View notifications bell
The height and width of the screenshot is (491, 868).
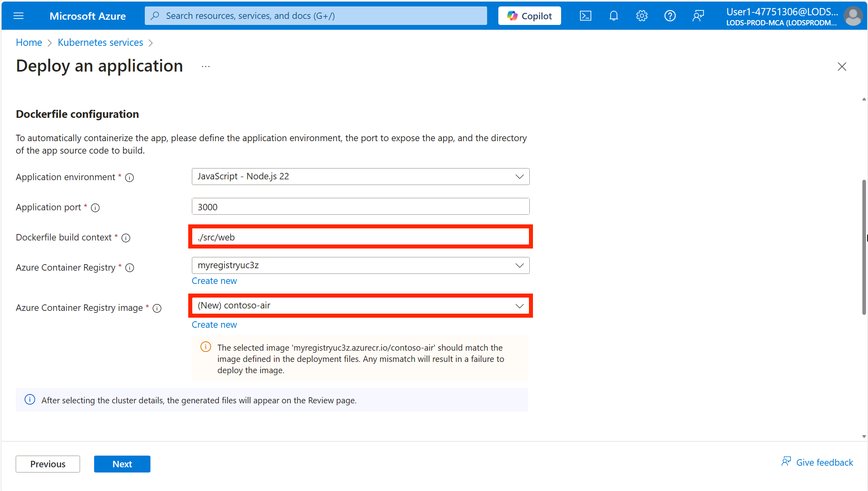tap(613, 16)
